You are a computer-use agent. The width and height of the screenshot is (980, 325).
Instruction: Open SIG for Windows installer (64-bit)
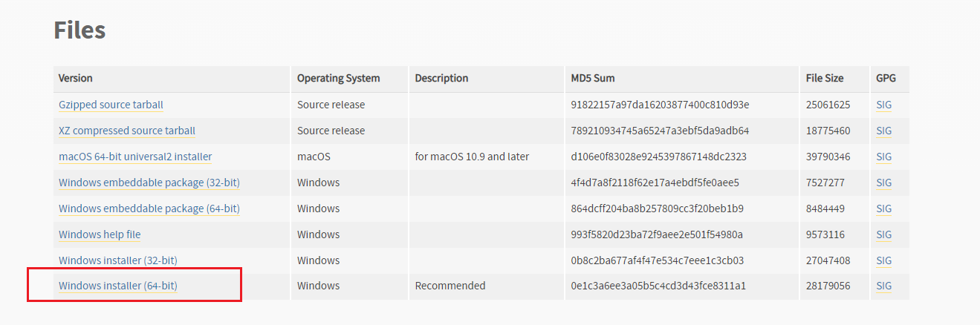pos(883,286)
